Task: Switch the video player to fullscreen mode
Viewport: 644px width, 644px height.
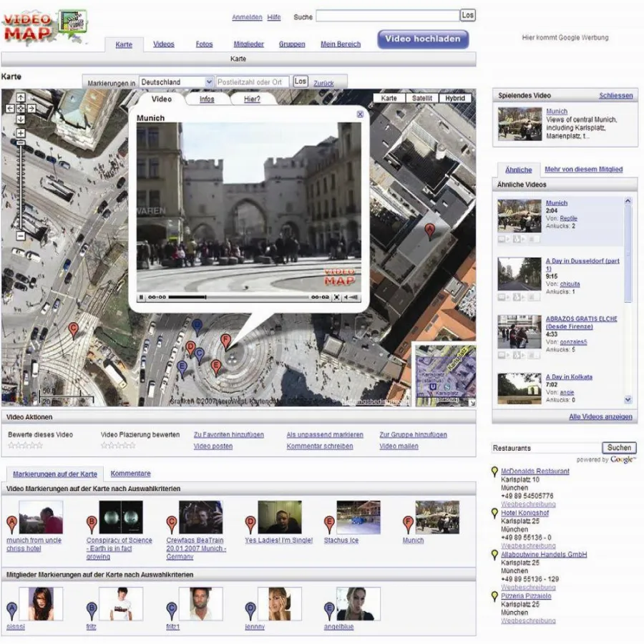Action: 336,296
